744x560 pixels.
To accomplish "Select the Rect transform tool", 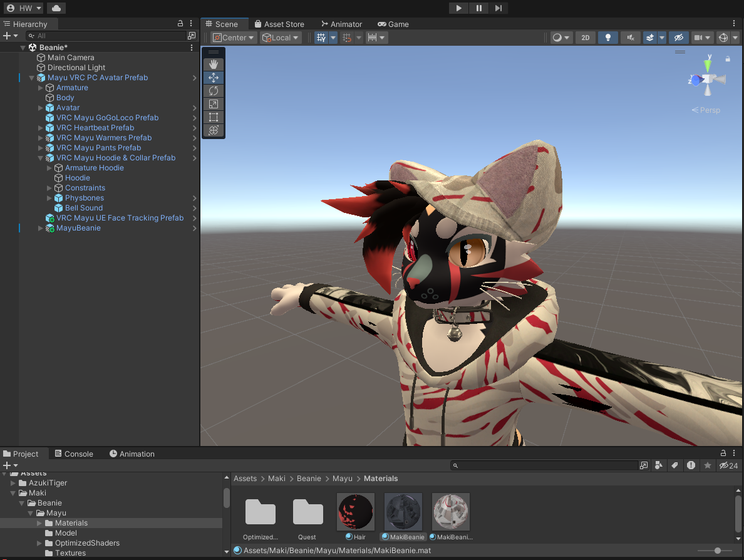I will coord(214,117).
